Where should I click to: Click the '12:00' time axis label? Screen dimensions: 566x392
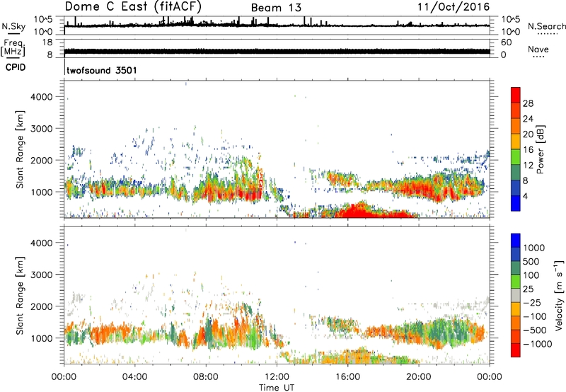pos(277,377)
